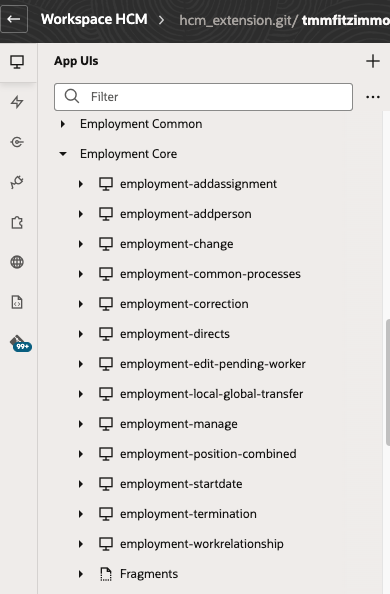
Task: Expand the employment-common-processes arrow
Action: (x=81, y=274)
